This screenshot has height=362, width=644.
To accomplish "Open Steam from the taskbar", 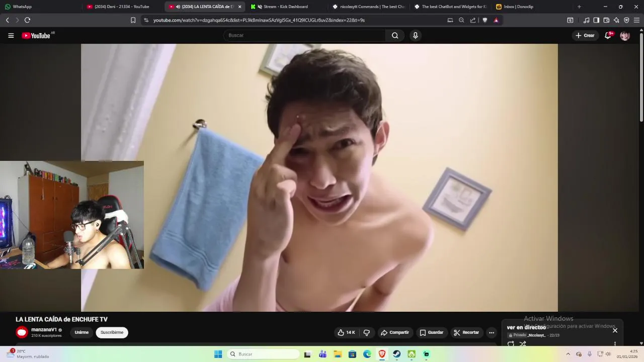I will point(396,354).
